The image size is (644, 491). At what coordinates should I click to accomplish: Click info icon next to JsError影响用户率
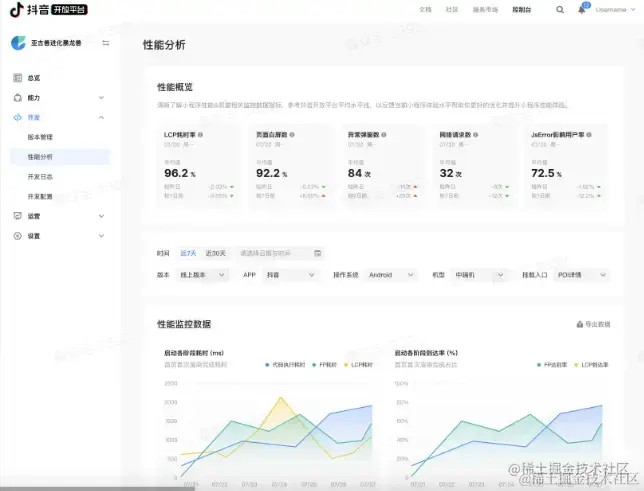[x=589, y=135]
